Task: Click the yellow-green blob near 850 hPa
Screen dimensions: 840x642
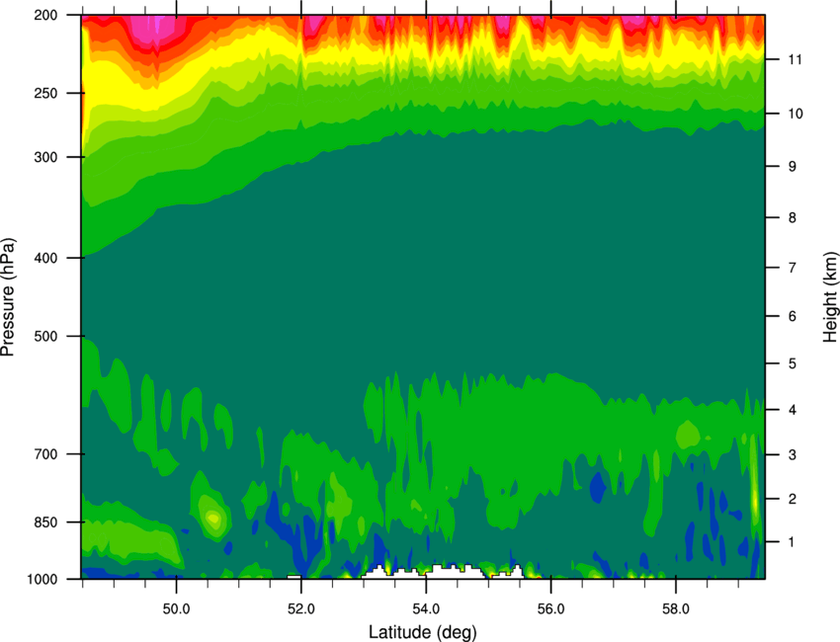Action: pos(212,518)
